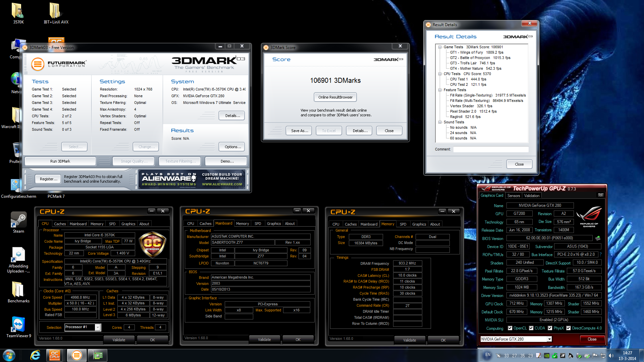Click bus interface question mark in GPU-Z

(x=600, y=254)
